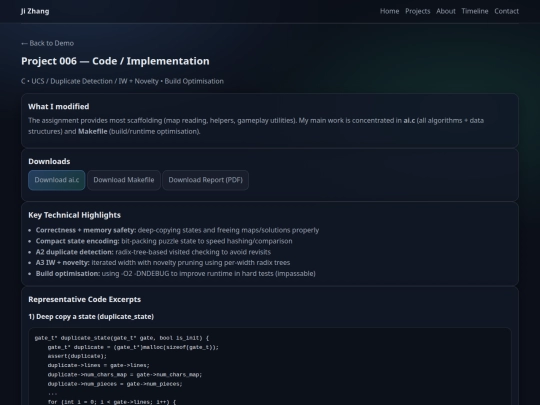Image resolution: width=540 pixels, height=405 pixels.
Task: Click the duplicate->num_chars_map code line
Action: (x=125, y=374)
